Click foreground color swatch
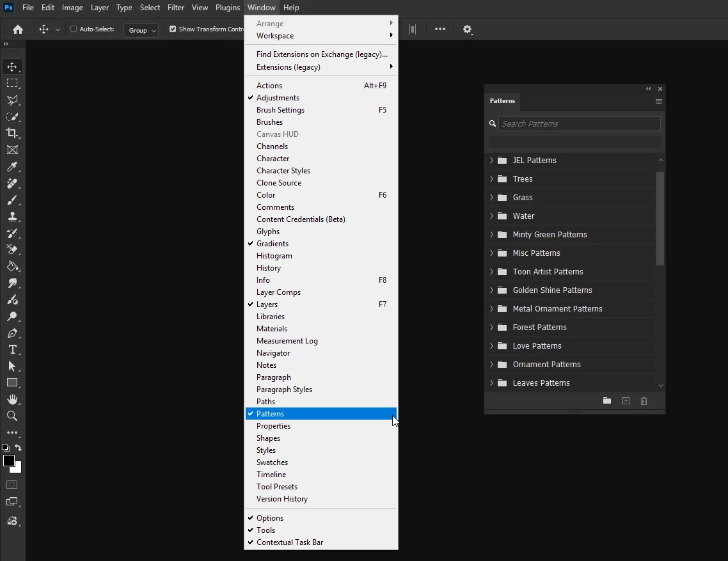 9,461
